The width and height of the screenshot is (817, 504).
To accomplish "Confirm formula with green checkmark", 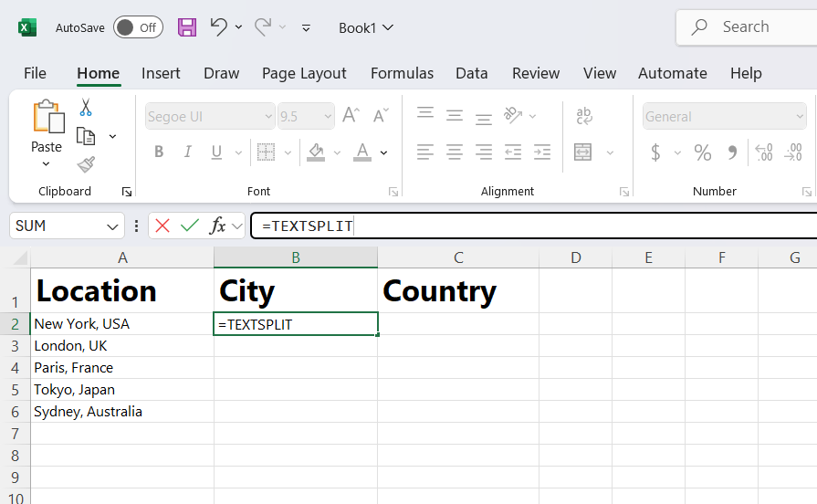I will 190,226.
